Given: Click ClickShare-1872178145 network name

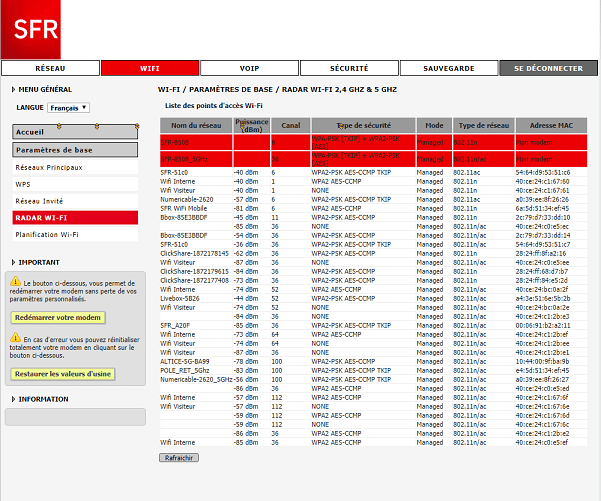Looking at the screenshot, I should click(x=194, y=253).
